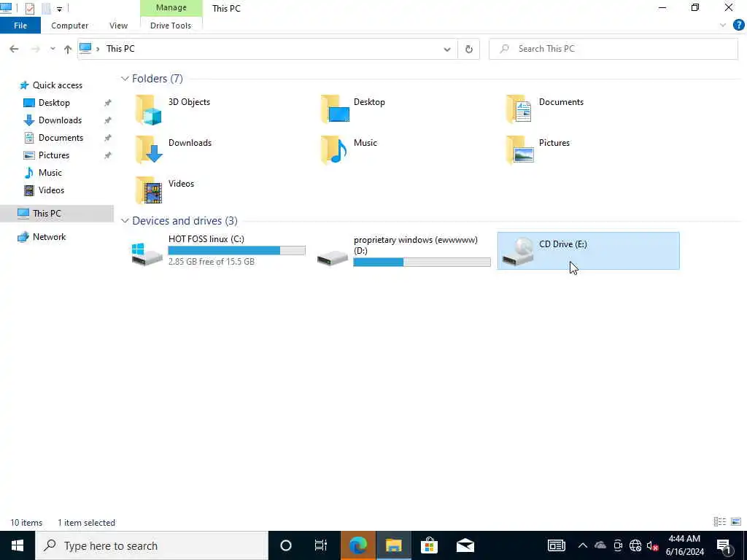
Task: Open File Explorer taskbar button
Action: (393, 545)
